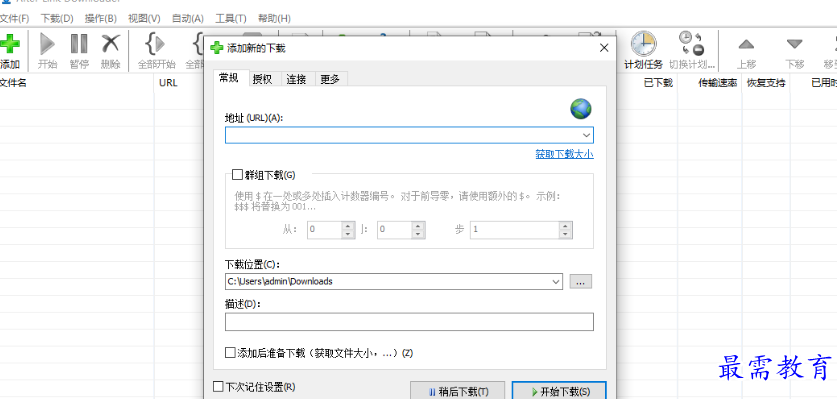Click the green plus Add toolbar icon

click(10, 44)
